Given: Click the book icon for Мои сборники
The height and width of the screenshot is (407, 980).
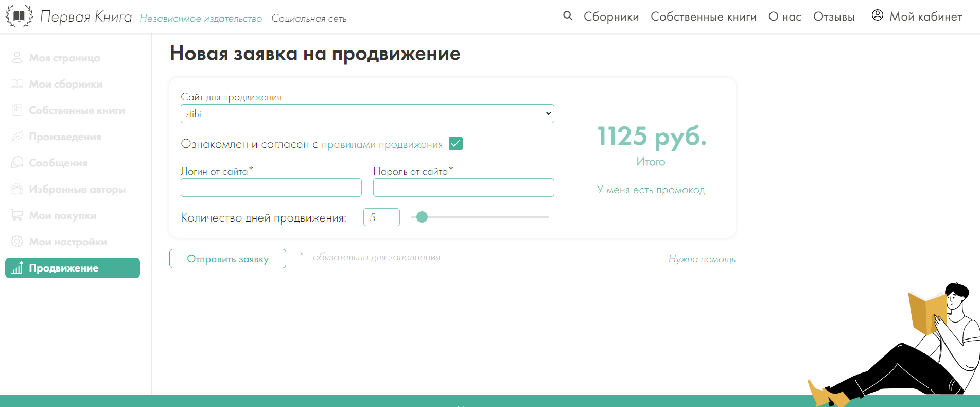Looking at the screenshot, I should pos(17,84).
